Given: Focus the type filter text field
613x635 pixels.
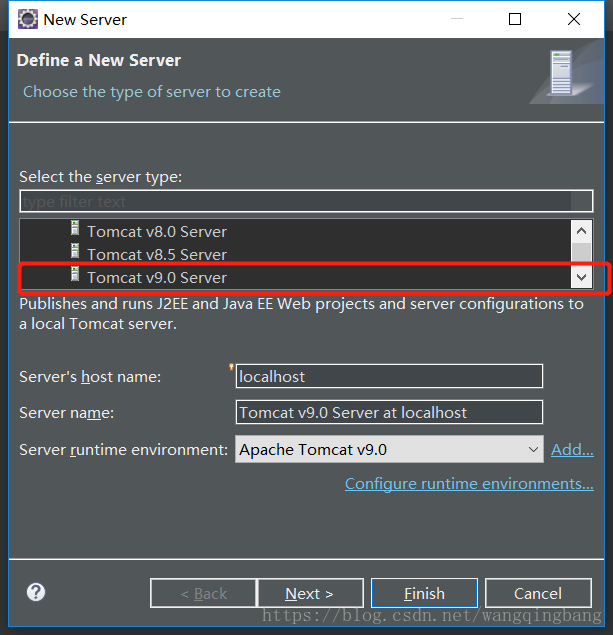Looking at the screenshot, I should click(x=306, y=201).
